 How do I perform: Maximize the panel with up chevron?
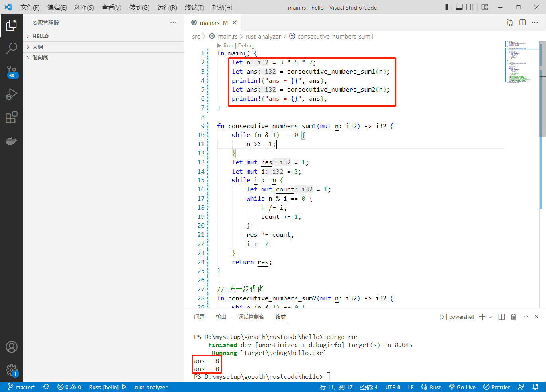click(x=526, y=317)
